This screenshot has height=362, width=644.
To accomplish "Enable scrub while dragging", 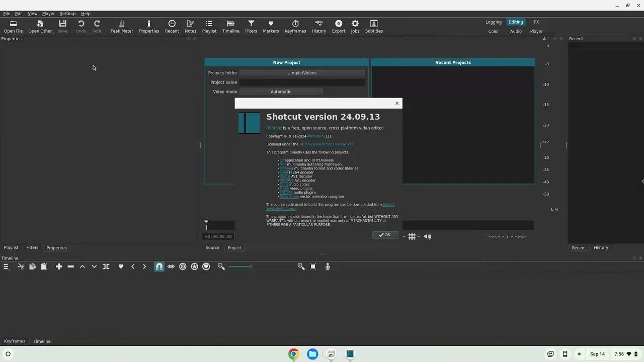I will pyautogui.click(x=171, y=266).
